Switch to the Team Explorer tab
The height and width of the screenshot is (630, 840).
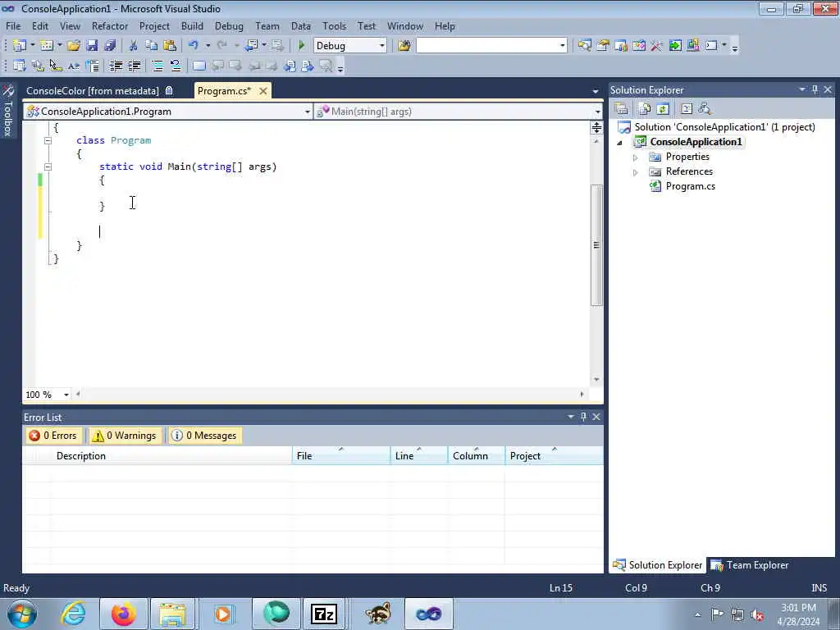(750, 565)
